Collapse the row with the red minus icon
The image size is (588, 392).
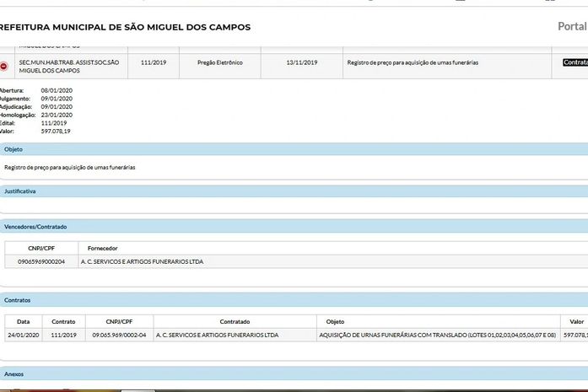(5, 66)
